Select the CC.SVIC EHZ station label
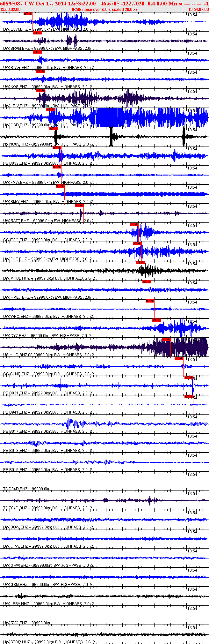 coord(15,240)
